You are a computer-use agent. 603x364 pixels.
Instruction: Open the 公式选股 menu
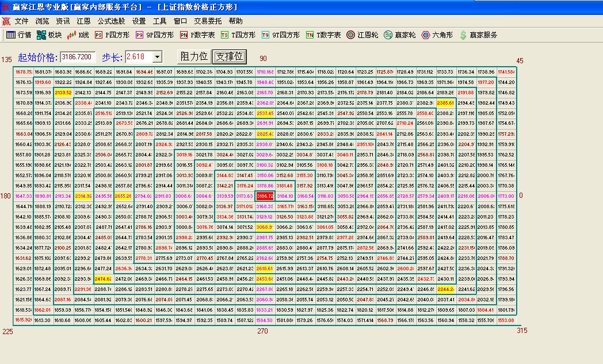coord(111,21)
